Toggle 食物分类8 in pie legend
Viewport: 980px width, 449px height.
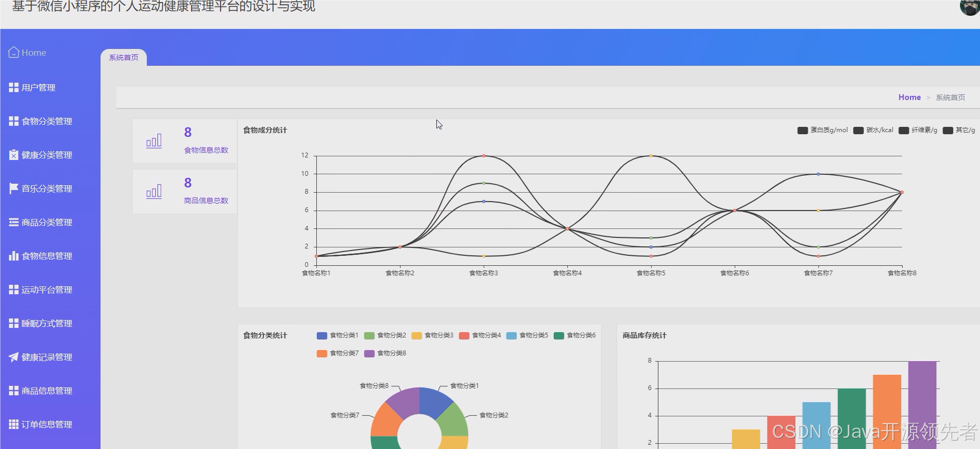click(385, 353)
